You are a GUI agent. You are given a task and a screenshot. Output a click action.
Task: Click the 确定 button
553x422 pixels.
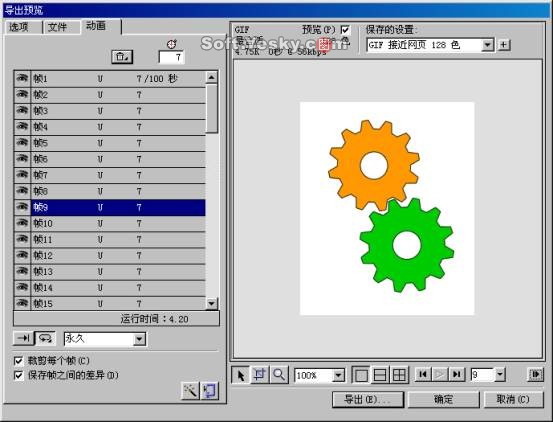(444, 399)
